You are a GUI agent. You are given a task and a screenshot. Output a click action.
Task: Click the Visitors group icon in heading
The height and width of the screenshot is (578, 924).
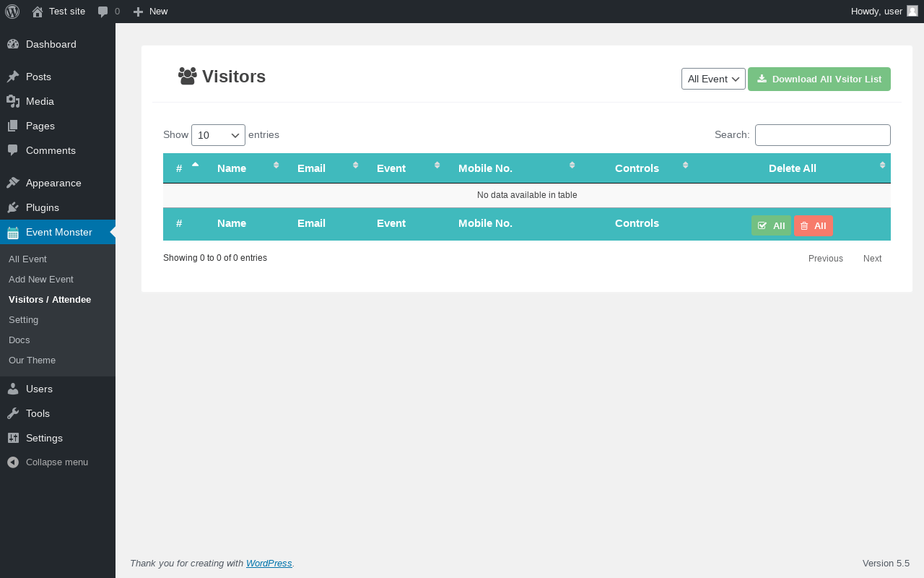click(188, 76)
